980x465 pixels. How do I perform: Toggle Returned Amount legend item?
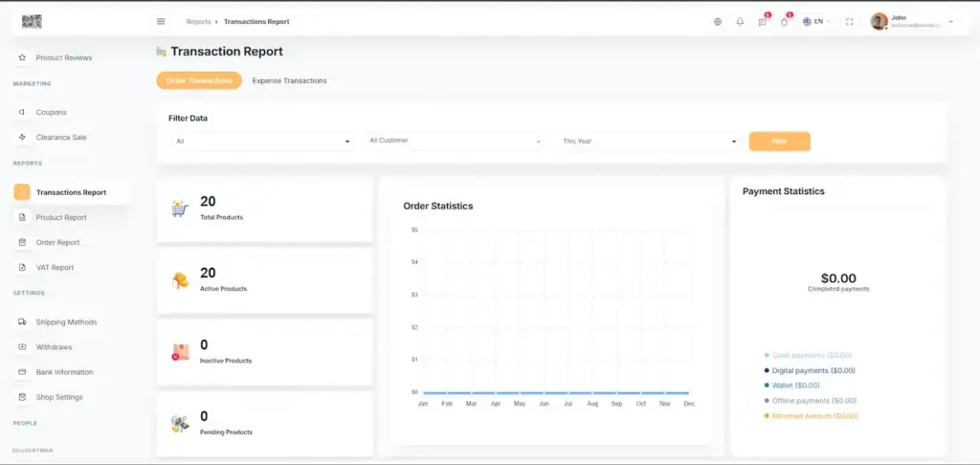[811, 415]
